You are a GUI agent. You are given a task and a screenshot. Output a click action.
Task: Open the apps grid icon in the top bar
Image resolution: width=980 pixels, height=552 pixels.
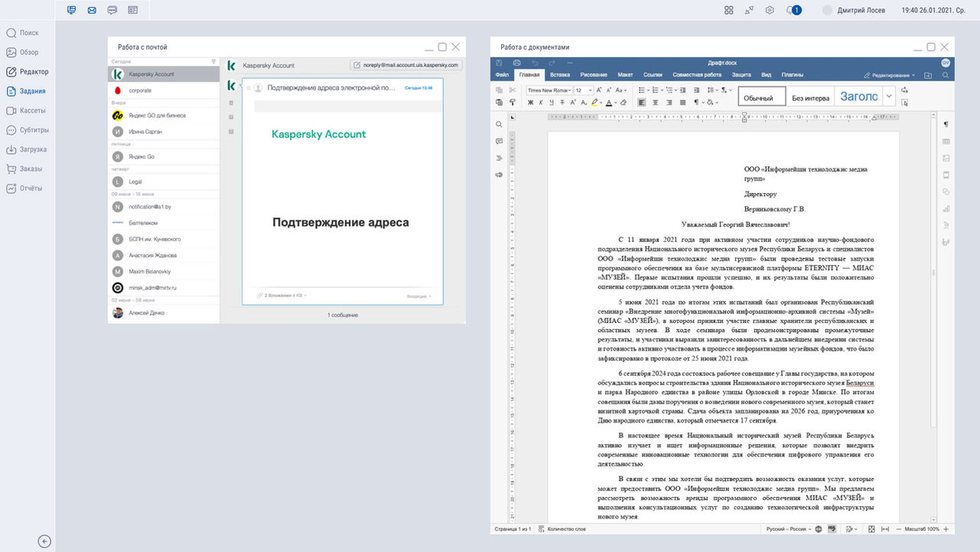pyautogui.click(x=729, y=10)
